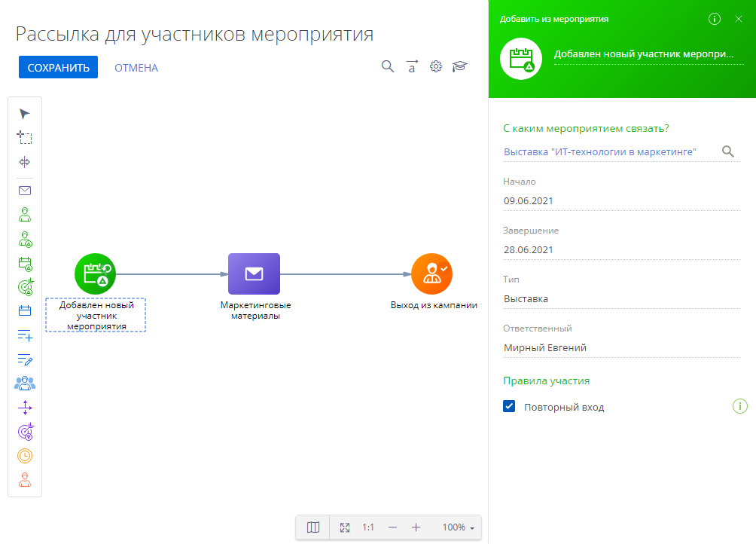Add the green target-with-trigger element
Viewport: 756px width, 544px height.
pos(26,287)
